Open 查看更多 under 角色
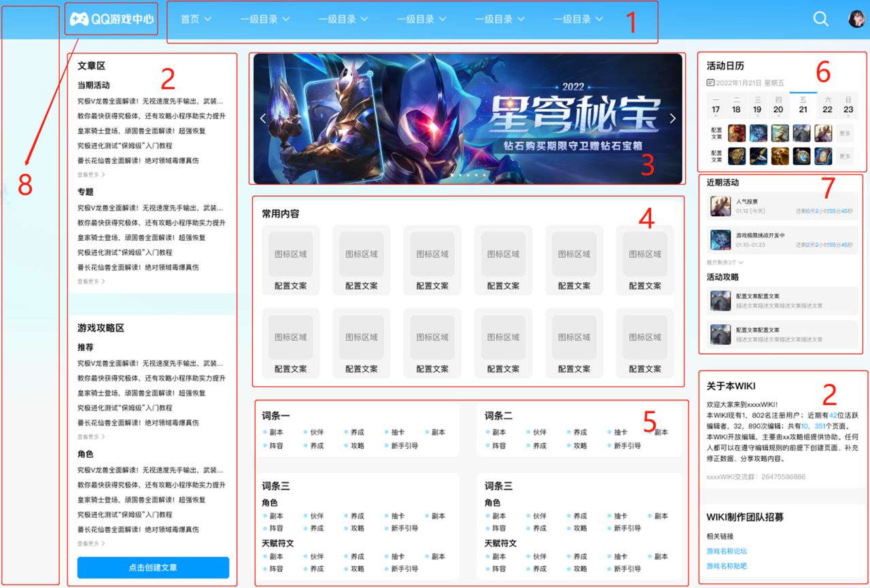Image resolution: width=870 pixels, height=588 pixels. coord(91,544)
